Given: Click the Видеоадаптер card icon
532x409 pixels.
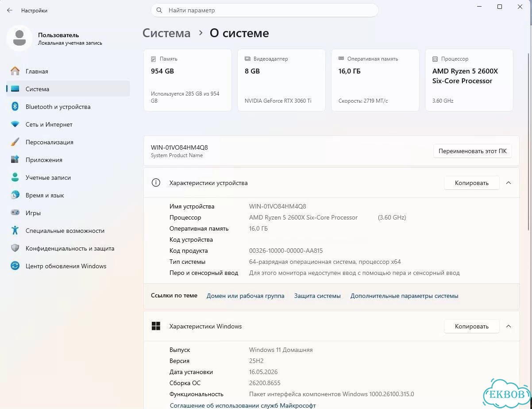Looking at the screenshot, I should click(247, 59).
